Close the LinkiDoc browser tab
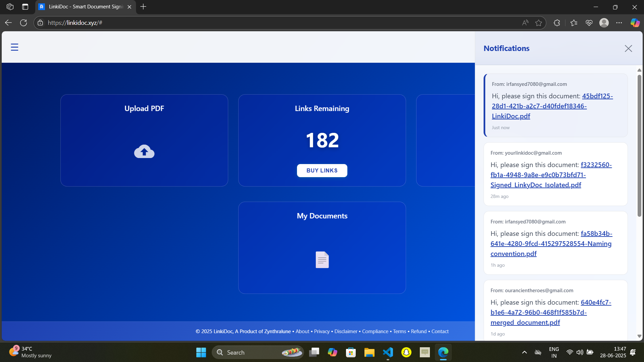Screen dimensions: 644x362 130,7
